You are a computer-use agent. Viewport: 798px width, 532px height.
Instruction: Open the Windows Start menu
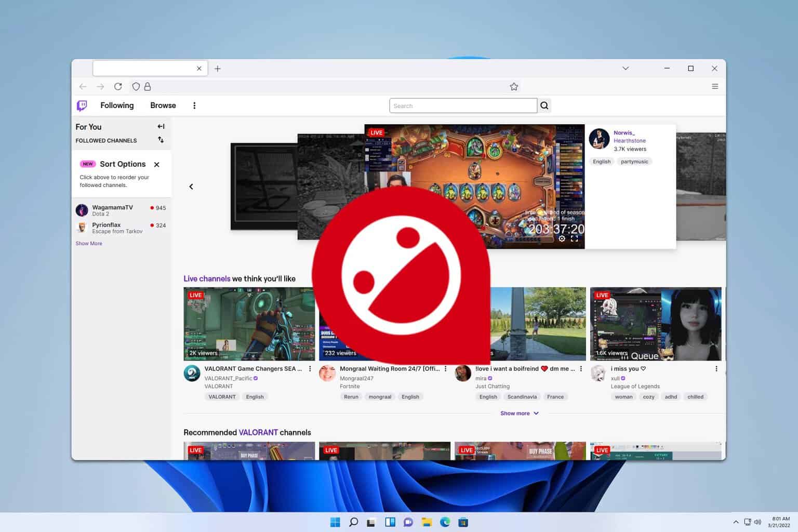pos(335,522)
